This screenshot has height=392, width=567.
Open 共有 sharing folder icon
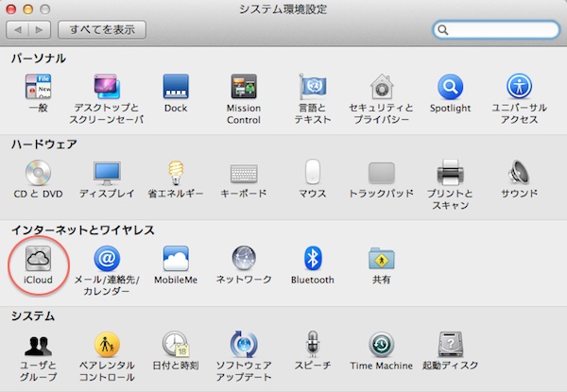(382, 258)
